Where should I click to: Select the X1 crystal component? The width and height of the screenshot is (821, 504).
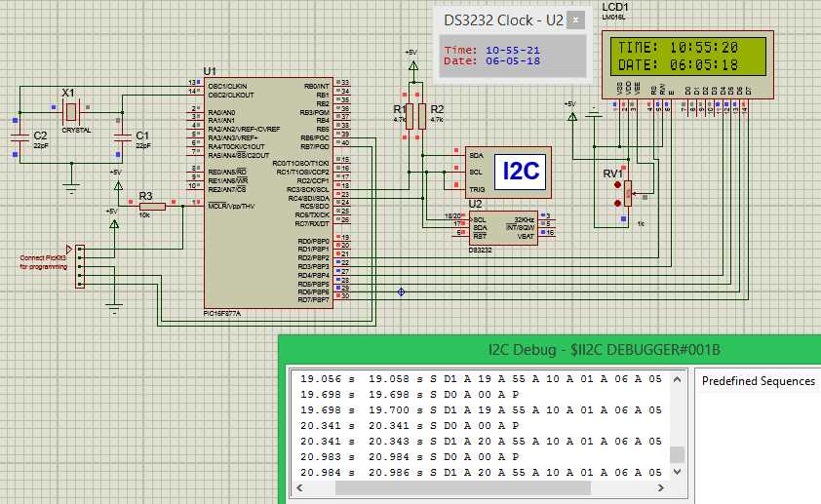70,111
